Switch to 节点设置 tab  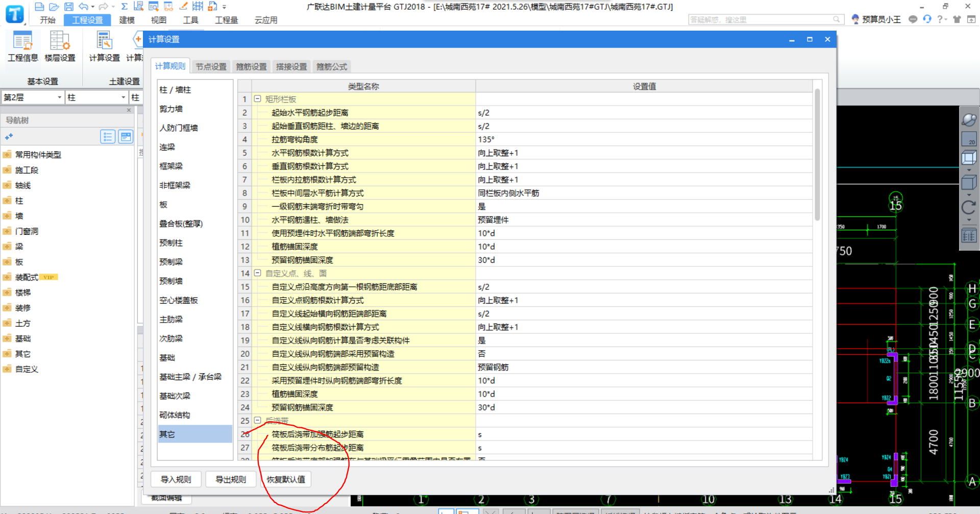point(211,66)
